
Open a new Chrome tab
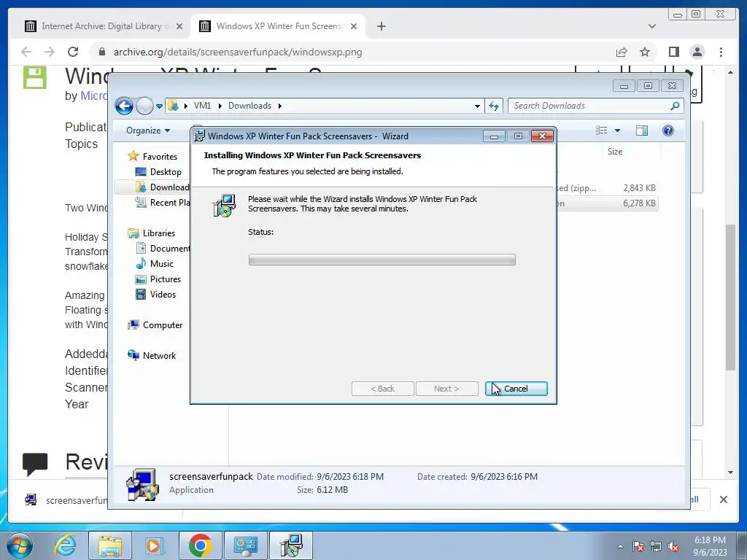coord(381,26)
